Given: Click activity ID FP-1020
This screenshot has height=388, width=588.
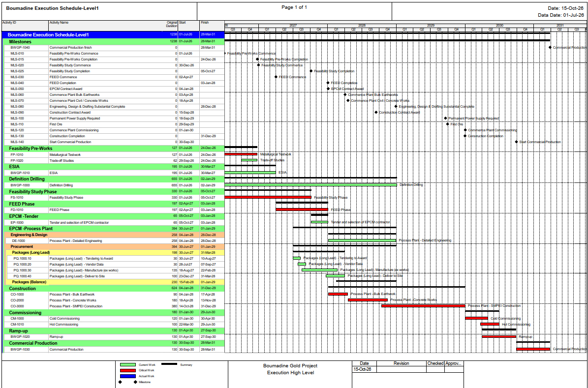Looking at the screenshot, I should pyautogui.click(x=17, y=160).
